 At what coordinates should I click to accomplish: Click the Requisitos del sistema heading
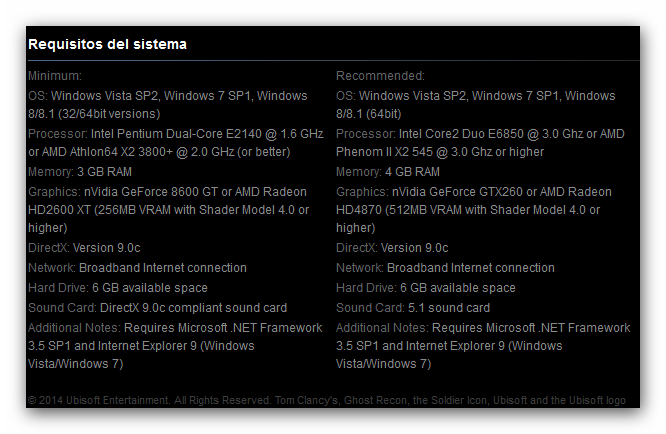click(107, 44)
